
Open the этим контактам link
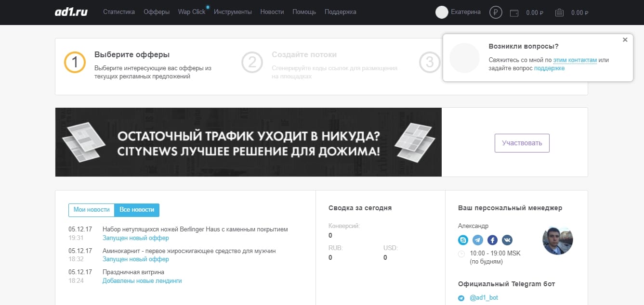(575, 60)
